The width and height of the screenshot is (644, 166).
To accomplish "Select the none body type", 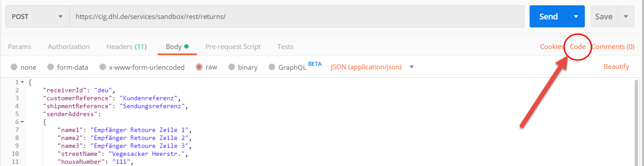I will pyautogui.click(x=14, y=67).
